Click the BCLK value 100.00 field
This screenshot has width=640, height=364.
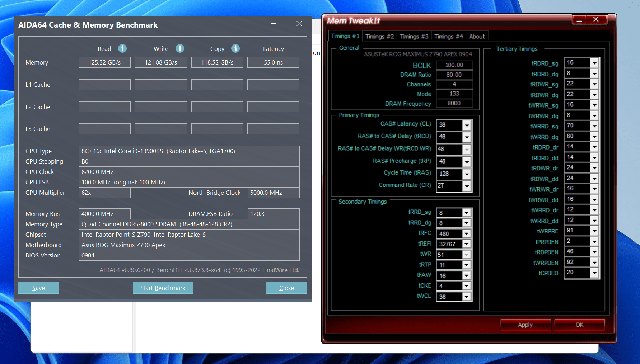(x=454, y=65)
